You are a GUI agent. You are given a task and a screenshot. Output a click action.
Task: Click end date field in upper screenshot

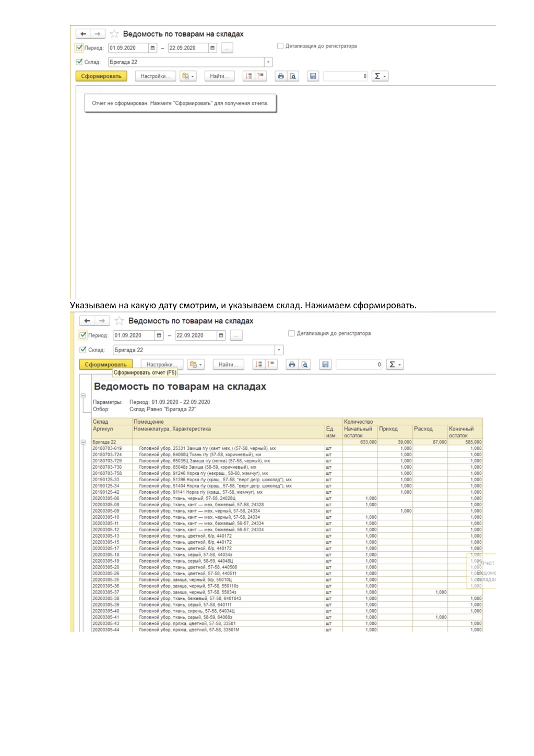point(188,48)
